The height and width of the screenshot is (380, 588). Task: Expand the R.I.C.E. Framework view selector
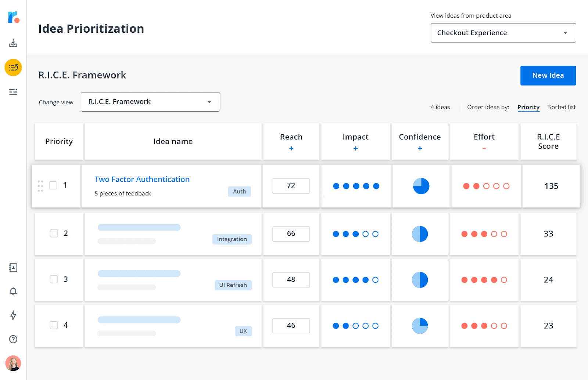(150, 102)
